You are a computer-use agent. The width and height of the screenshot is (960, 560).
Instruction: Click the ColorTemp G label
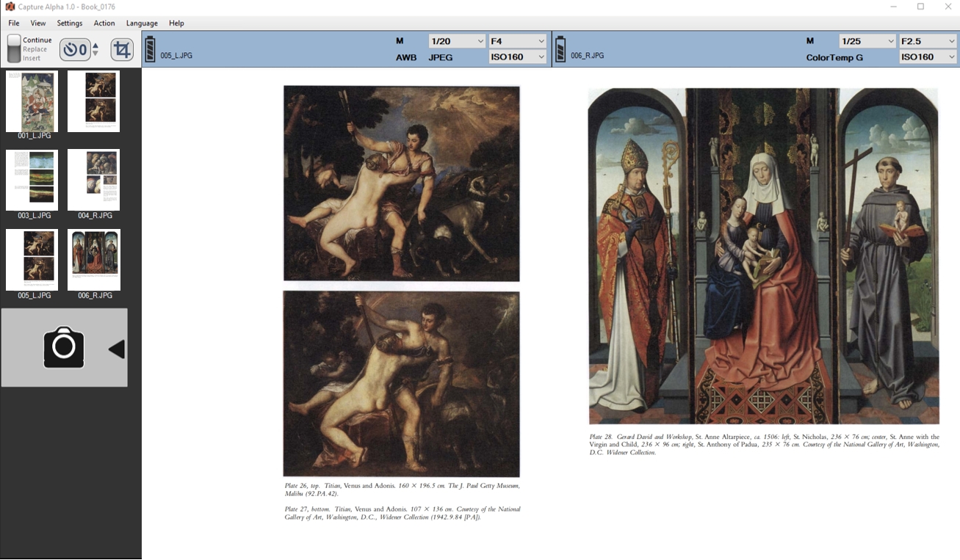[834, 57]
